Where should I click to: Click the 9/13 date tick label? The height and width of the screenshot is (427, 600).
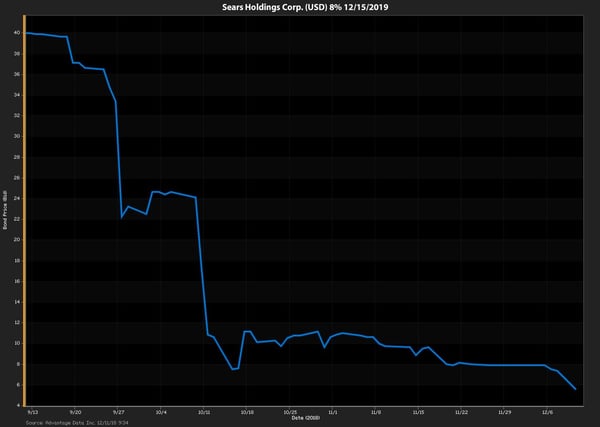coord(33,412)
